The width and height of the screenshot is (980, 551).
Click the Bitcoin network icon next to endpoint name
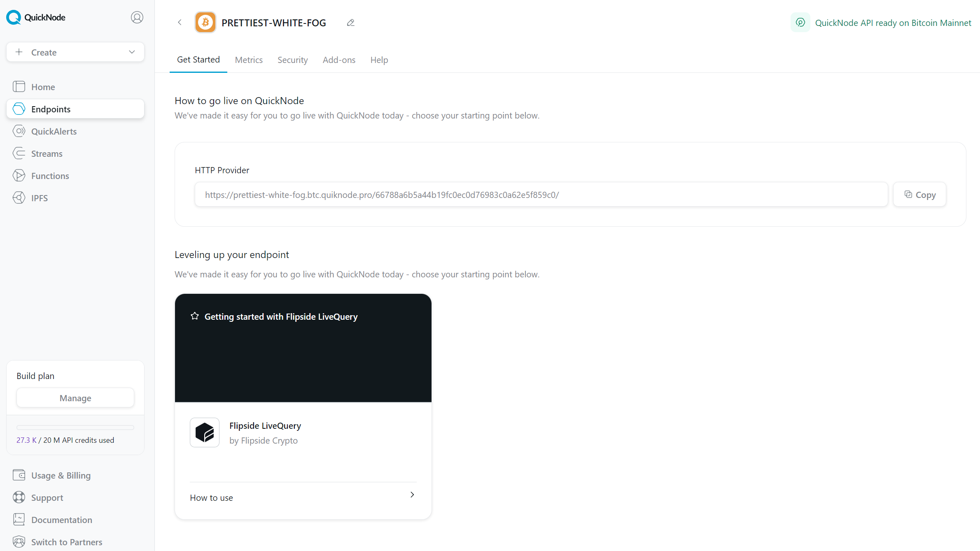205,23
